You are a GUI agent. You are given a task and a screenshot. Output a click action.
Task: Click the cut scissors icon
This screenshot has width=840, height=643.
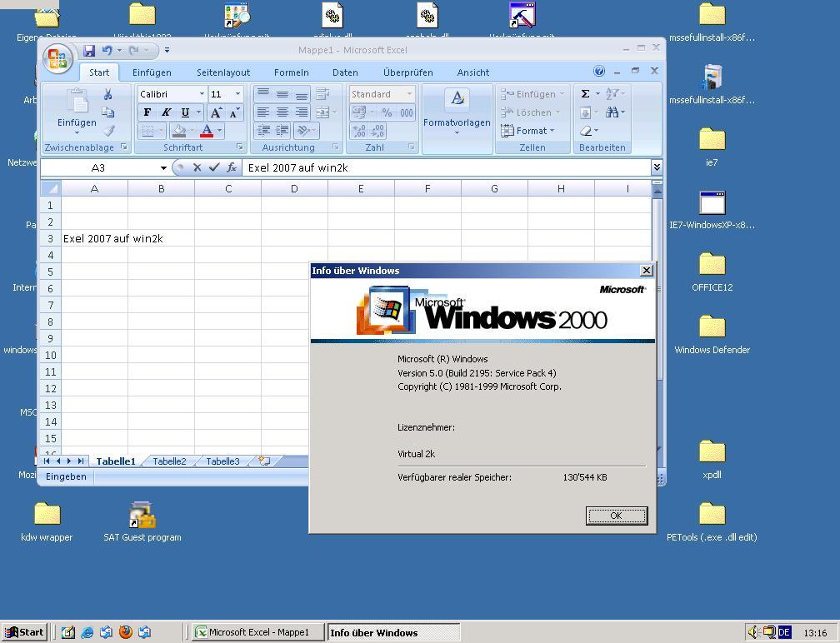107,94
